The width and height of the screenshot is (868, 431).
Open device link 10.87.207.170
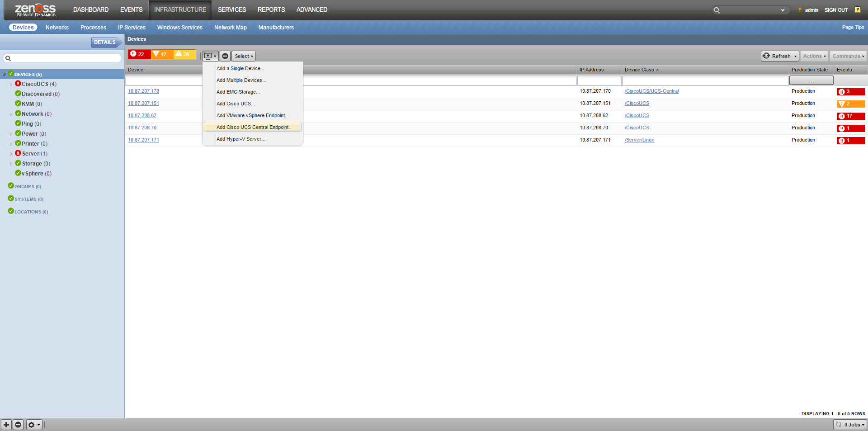(144, 91)
